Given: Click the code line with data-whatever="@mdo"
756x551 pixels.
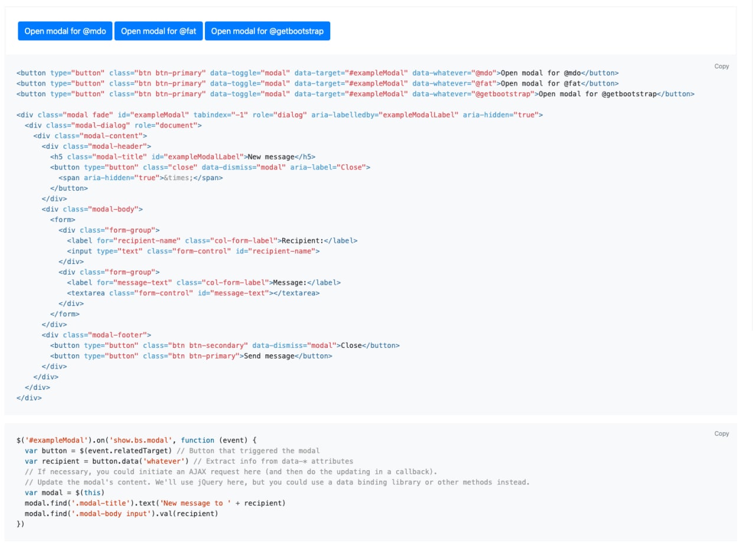Looking at the screenshot, I should pos(318,73).
